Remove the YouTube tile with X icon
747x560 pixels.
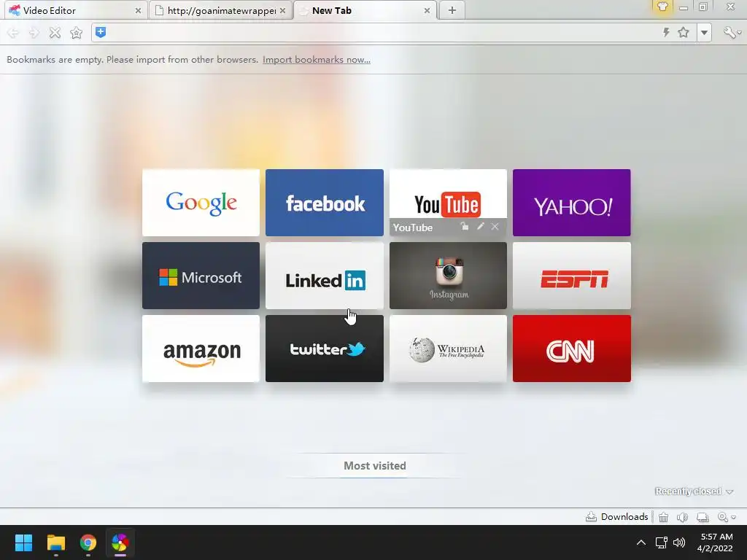495,227
